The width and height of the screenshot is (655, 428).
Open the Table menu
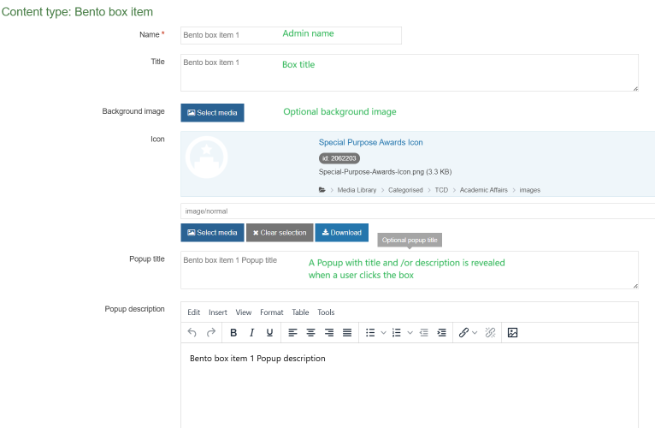pyautogui.click(x=300, y=312)
